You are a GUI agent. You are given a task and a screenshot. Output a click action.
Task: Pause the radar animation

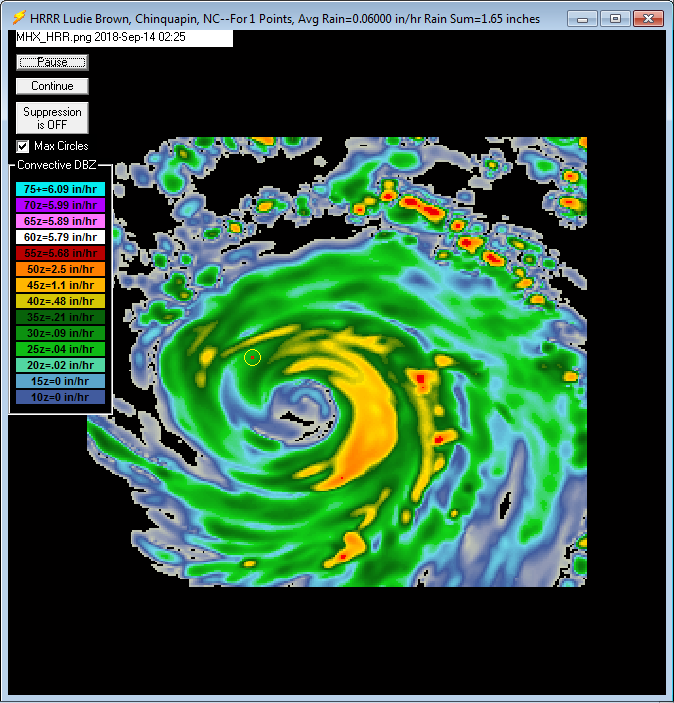tap(52, 62)
